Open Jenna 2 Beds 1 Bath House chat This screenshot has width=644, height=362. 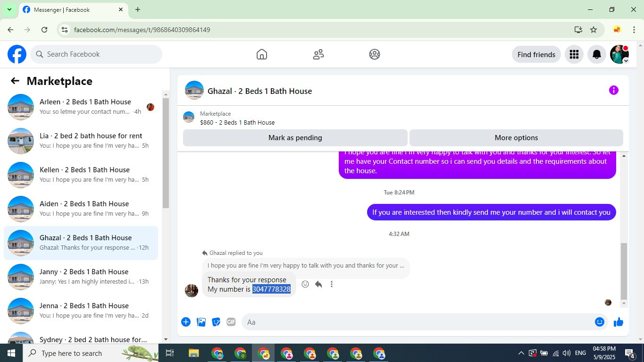point(81,311)
